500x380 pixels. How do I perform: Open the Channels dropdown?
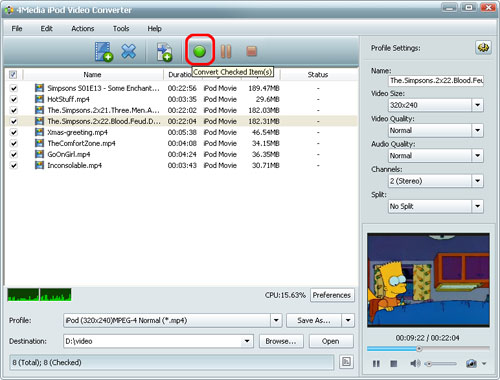[477, 181]
